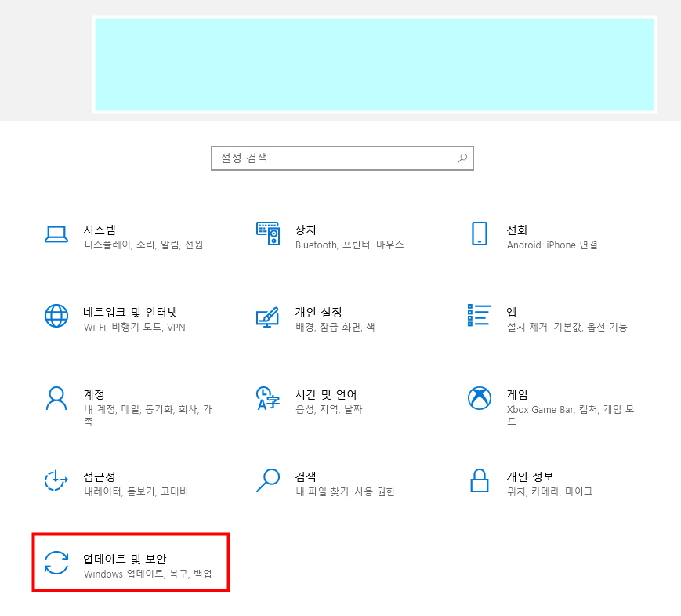Open the 시간 및 언어 title

(326, 394)
